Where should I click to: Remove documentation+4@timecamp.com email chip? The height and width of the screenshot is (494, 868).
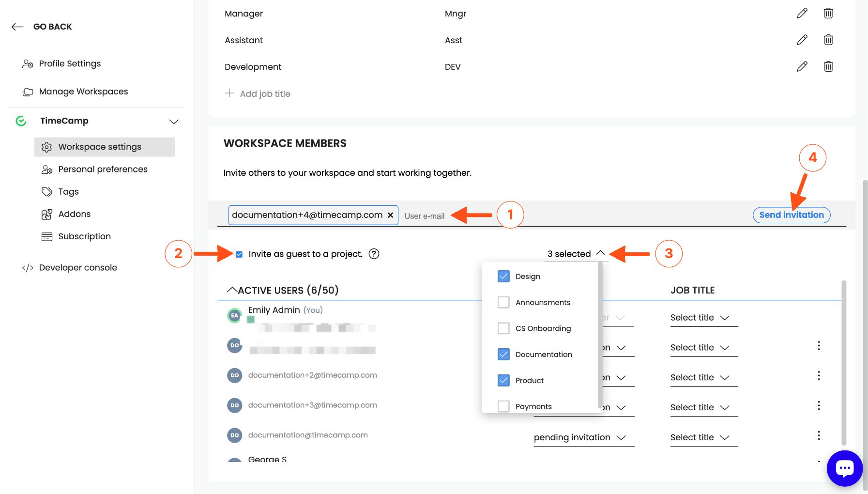(x=390, y=215)
